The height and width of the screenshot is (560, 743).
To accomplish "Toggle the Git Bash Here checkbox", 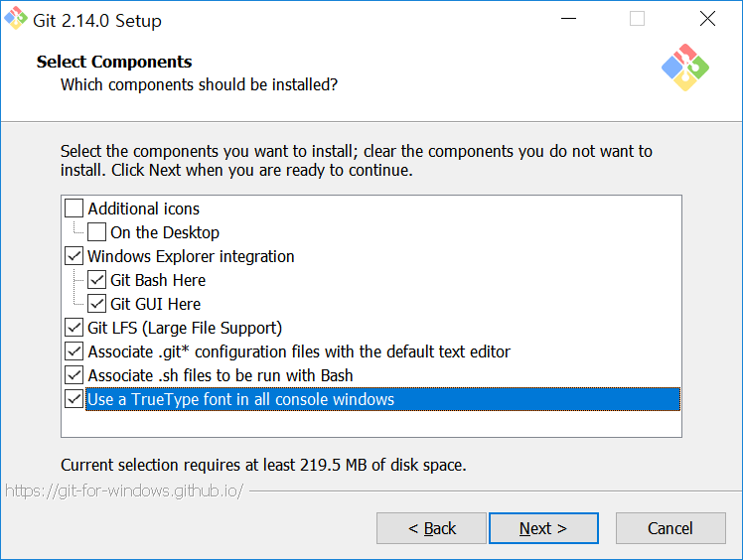I will (x=96, y=280).
